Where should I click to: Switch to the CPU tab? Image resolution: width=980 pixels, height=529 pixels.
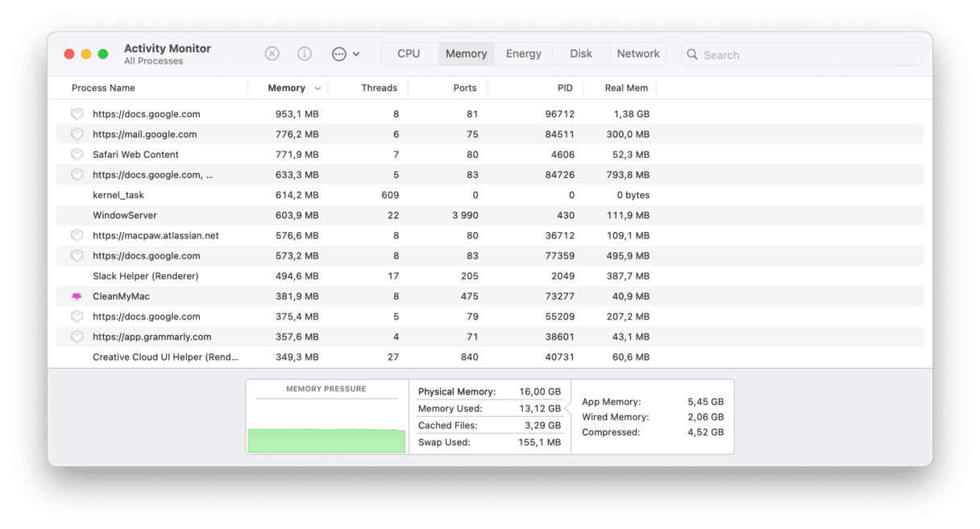pyautogui.click(x=409, y=54)
